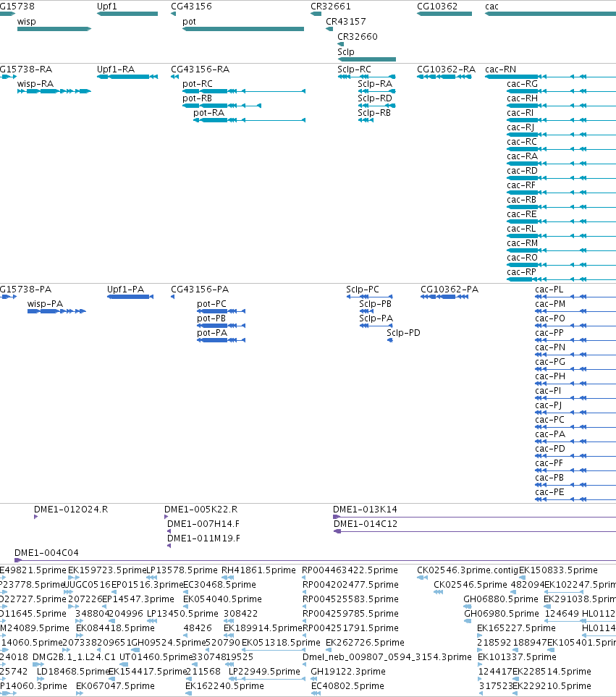This screenshot has height=697, width=616.
Task: Select the CK02546.3prime.contig EST label
Action: pos(467,570)
